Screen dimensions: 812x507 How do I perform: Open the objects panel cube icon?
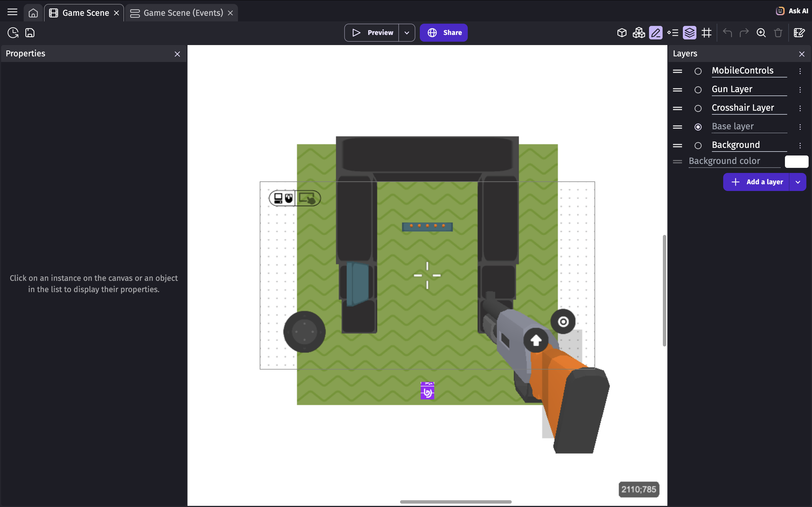622,32
